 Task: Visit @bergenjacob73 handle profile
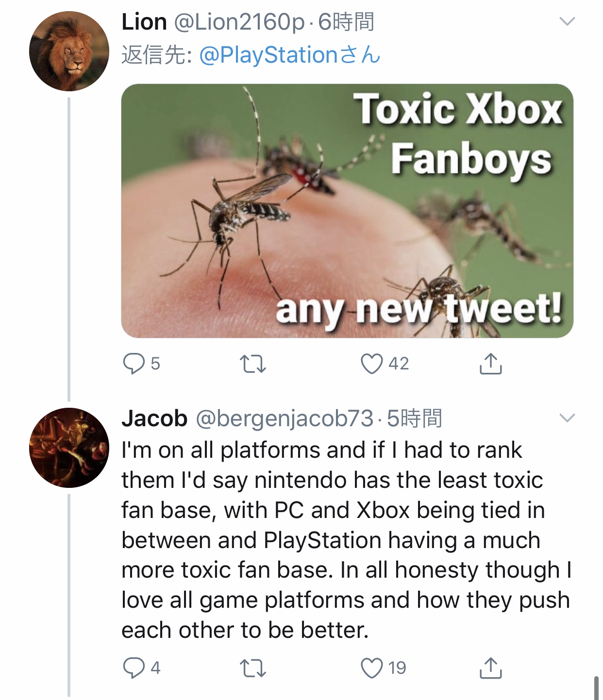tap(285, 419)
